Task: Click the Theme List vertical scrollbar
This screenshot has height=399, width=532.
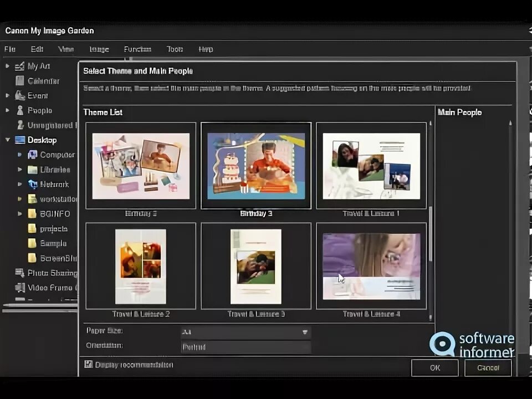Action: 431,234
